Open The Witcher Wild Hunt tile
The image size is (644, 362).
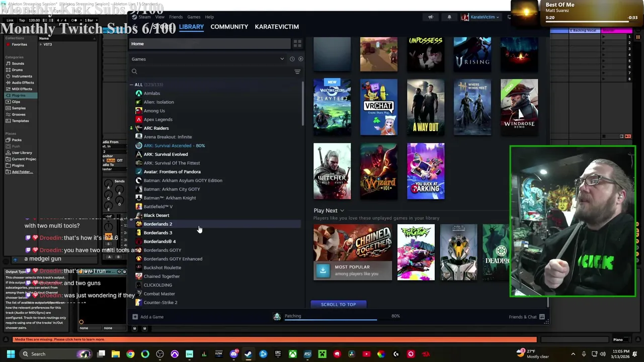tap(332, 171)
